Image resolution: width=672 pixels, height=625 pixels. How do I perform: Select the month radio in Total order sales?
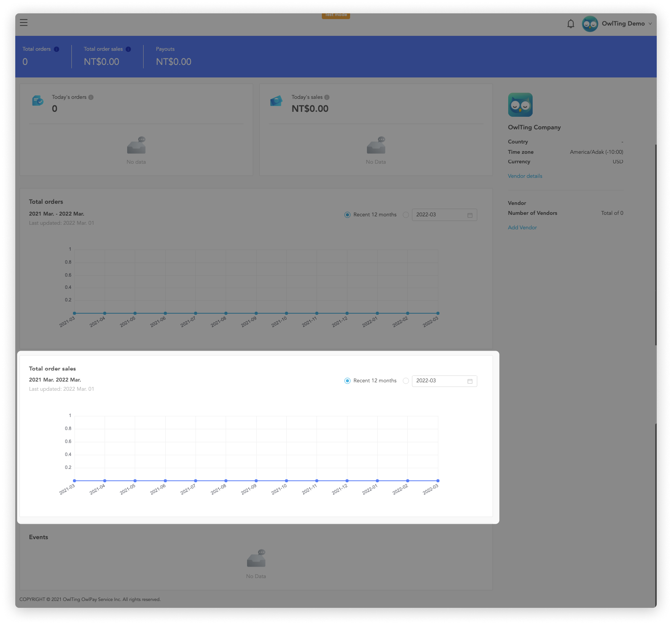(406, 381)
